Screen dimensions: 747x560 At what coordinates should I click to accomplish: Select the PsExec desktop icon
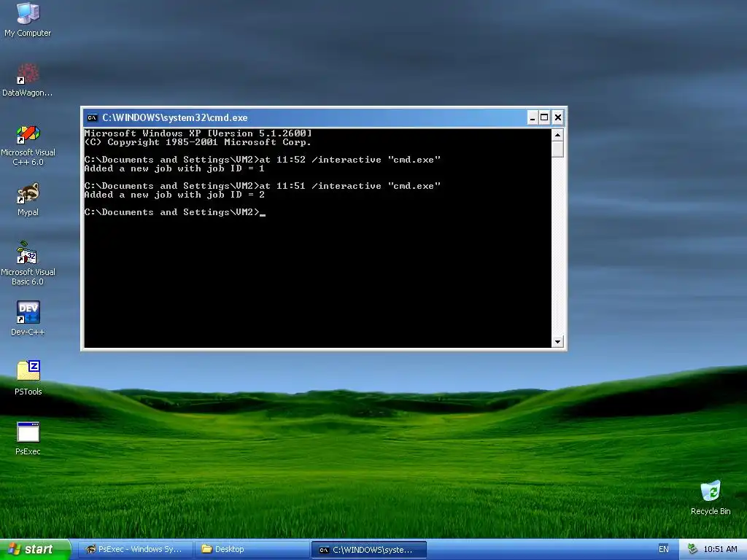28,438
